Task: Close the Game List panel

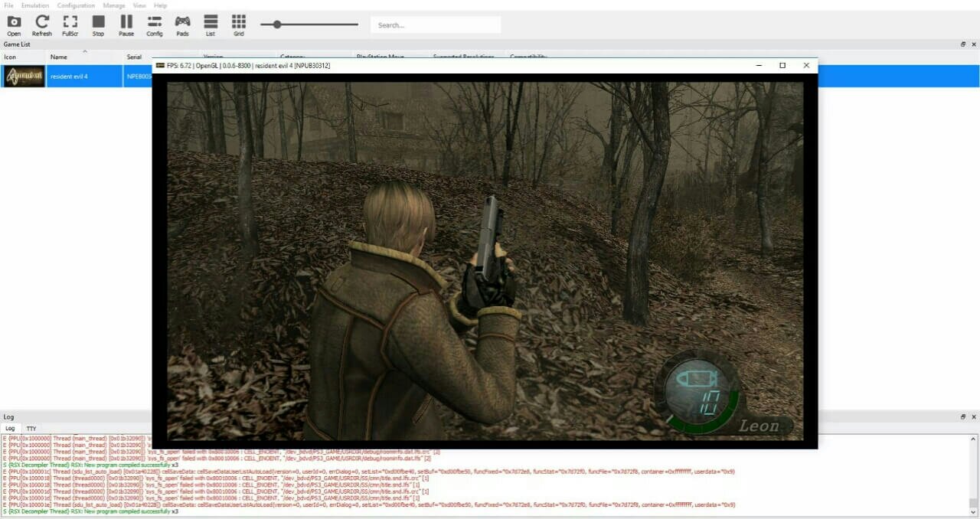Action: point(973,44)
